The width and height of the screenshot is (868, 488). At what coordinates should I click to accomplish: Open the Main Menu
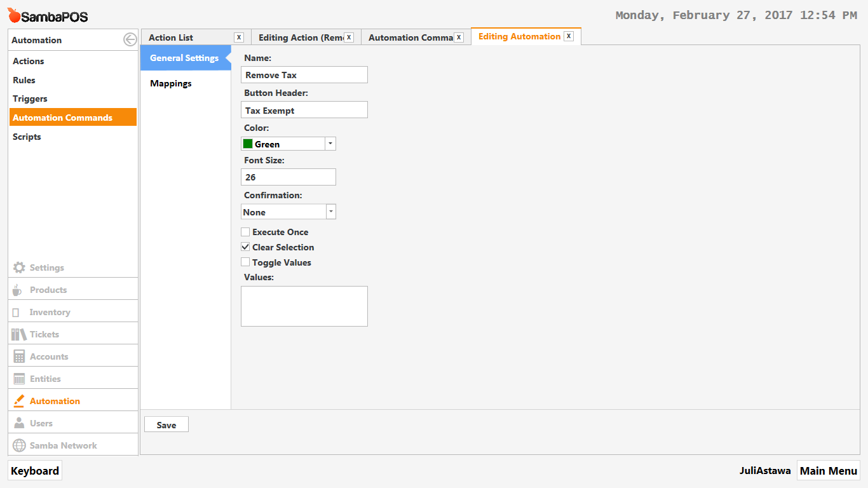point(828,471)
